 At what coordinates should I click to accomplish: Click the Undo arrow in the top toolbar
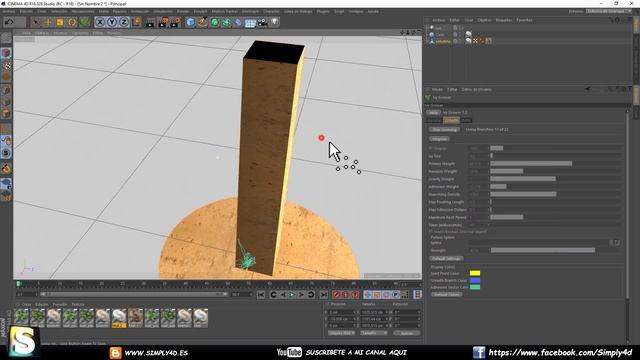9,22
